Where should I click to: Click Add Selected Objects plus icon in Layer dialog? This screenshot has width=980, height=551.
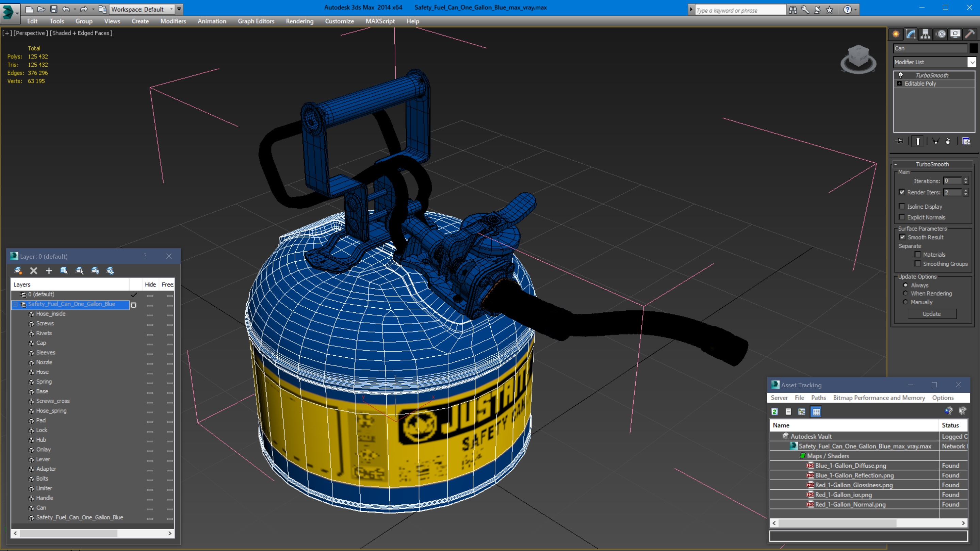point(49,271)
